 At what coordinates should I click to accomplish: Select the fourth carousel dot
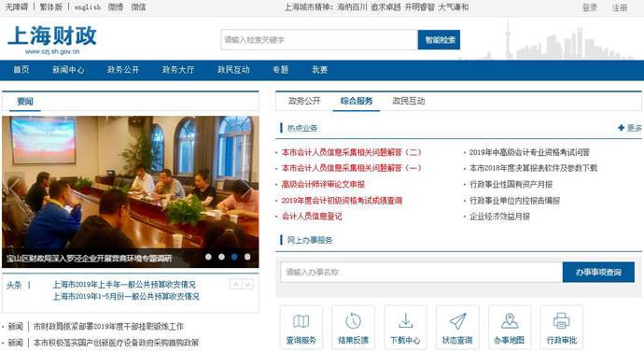247,257
